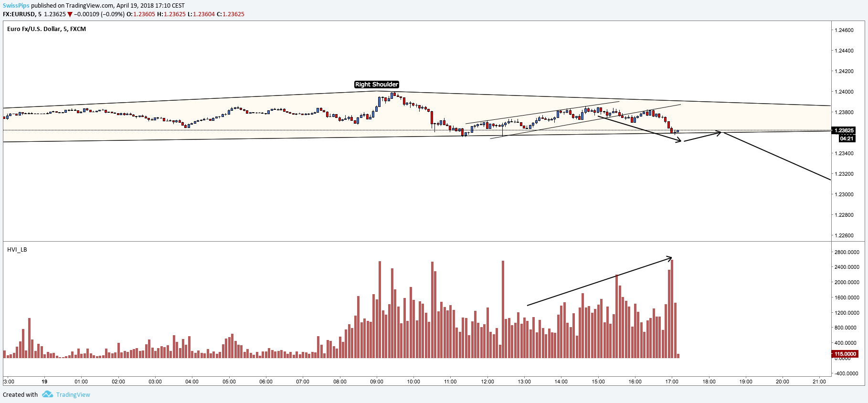This screenshot has width=868, height=403.
Task: Click the 09:00 time axis label
Action: coord(377,382)
